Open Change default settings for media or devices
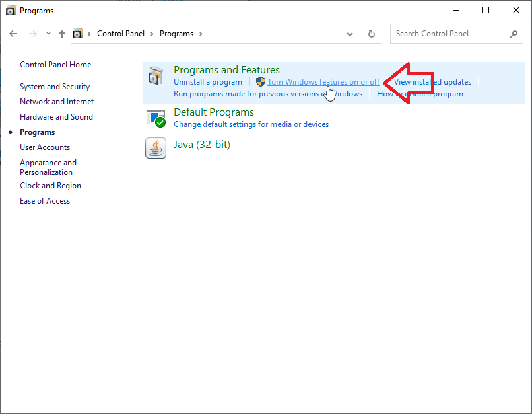 251,124
